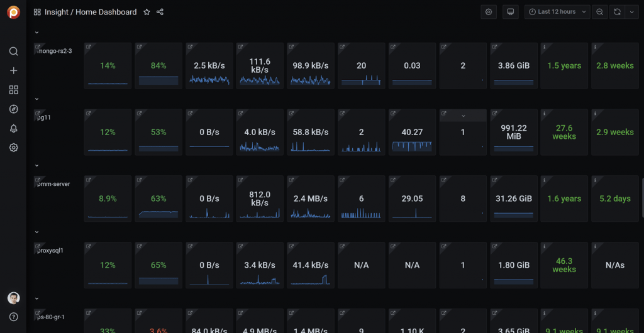Click the 98.9 kB/s panel
This screenshot has width=644, height=333.
pos(311,65)
